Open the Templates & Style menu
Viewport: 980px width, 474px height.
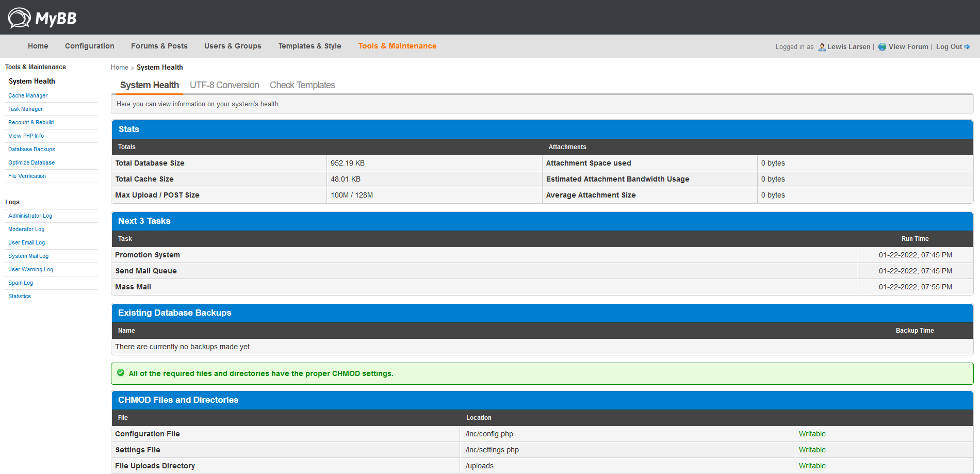tap(309, 46)
